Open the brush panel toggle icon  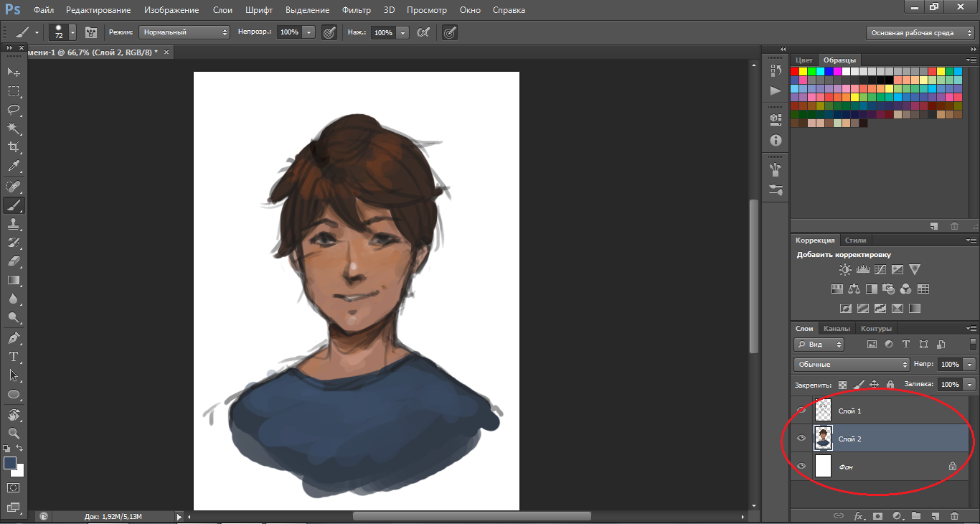coord(91,32)
